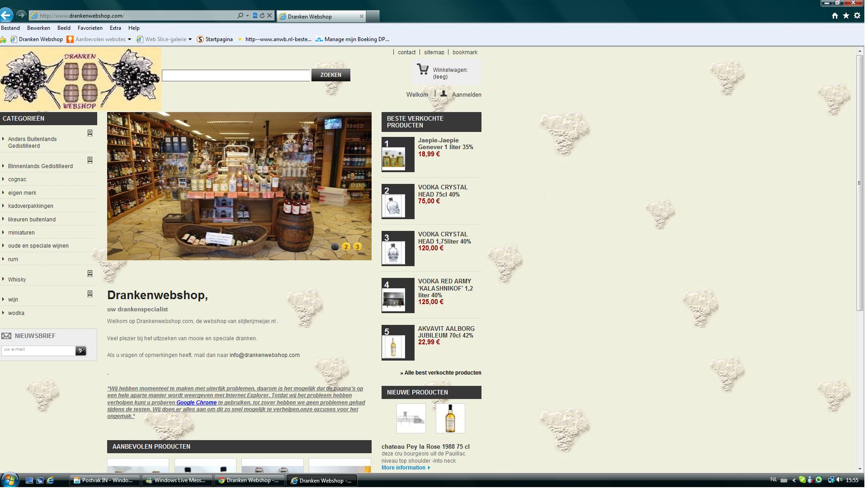
Task: Follow the Google Chrome hyperlink
Action: (196, 403)
